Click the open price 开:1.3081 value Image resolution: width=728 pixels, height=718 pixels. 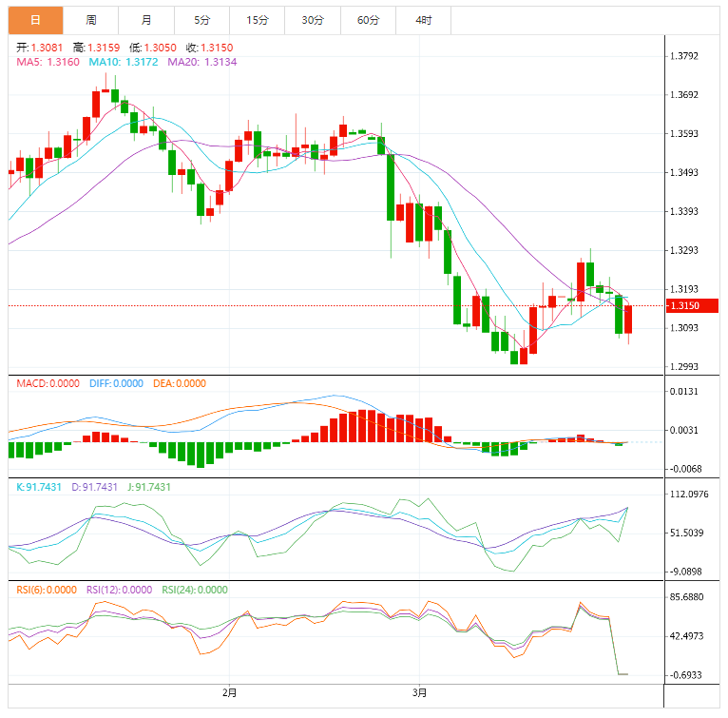[40, 48]
